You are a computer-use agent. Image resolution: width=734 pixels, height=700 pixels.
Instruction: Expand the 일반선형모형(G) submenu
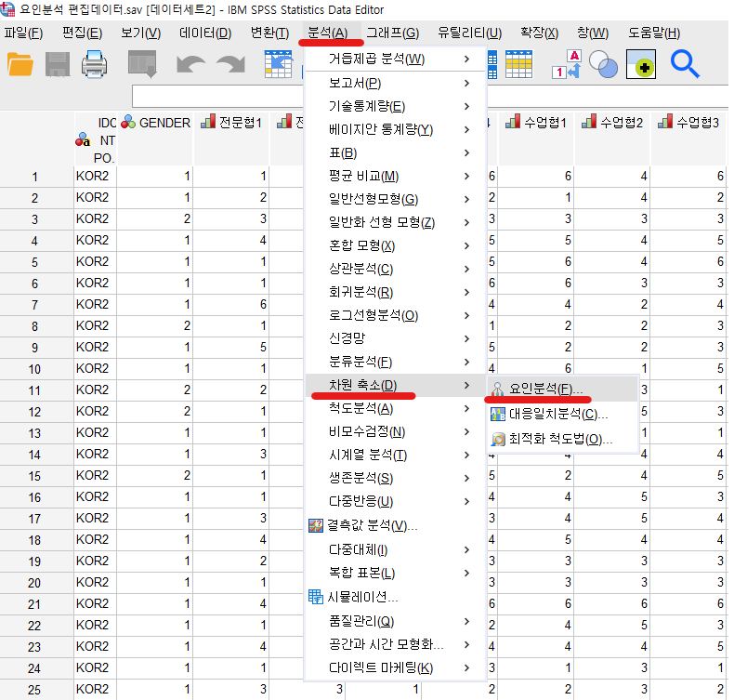(x=396, y=199)
